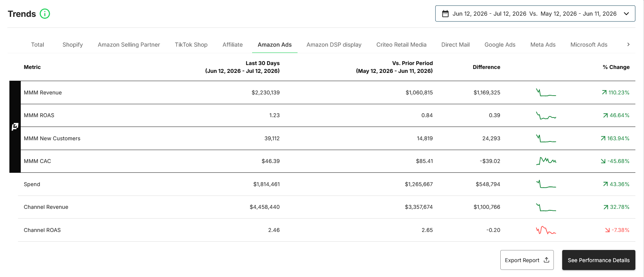Image resolution: width=644 pixels, height=277 pixels.
Task: Select the MMM CAC metric label
Action: pyautogui.click(x=37, y=161)
